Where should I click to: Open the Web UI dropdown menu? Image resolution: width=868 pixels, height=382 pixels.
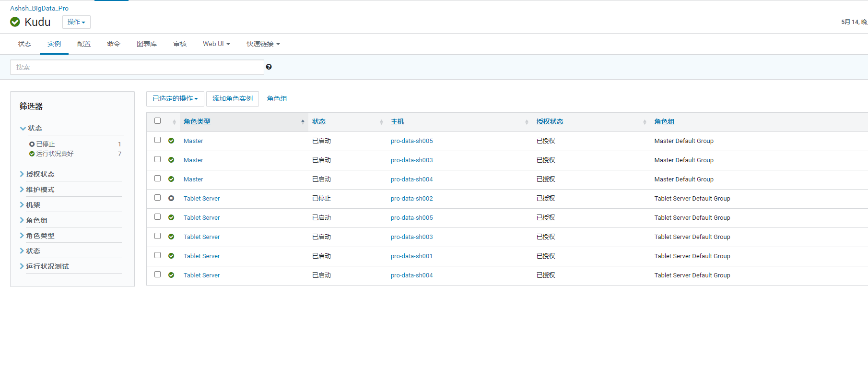216,44
